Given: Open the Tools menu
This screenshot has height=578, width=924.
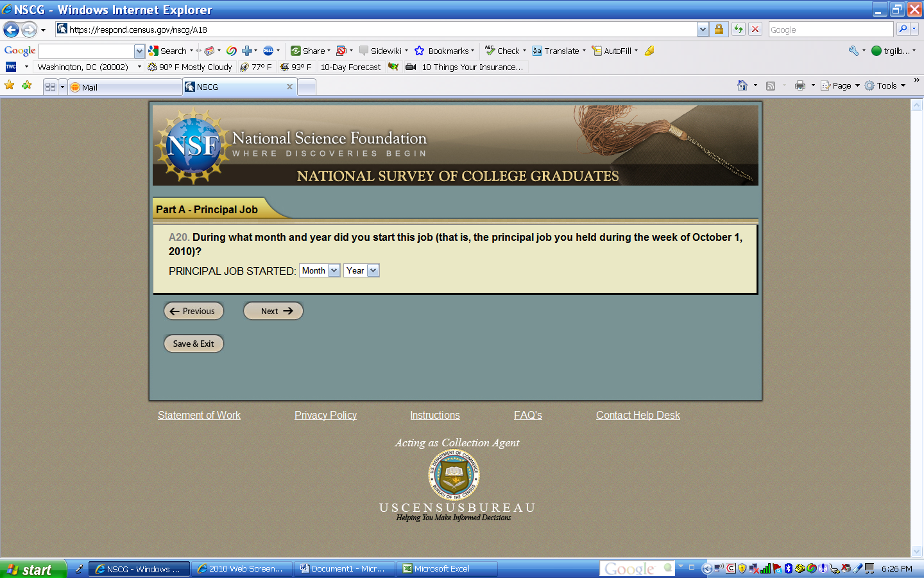Looking at the screenshot, I should coord(886,85).
